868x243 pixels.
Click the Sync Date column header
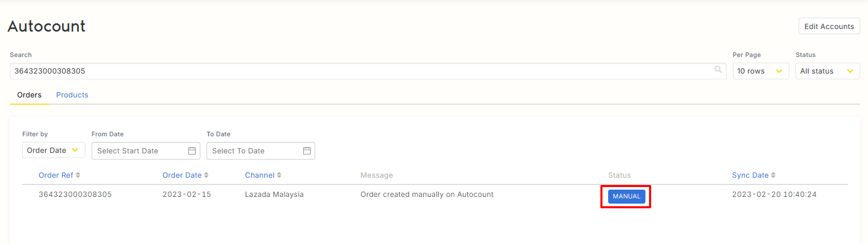coord(750,175)
